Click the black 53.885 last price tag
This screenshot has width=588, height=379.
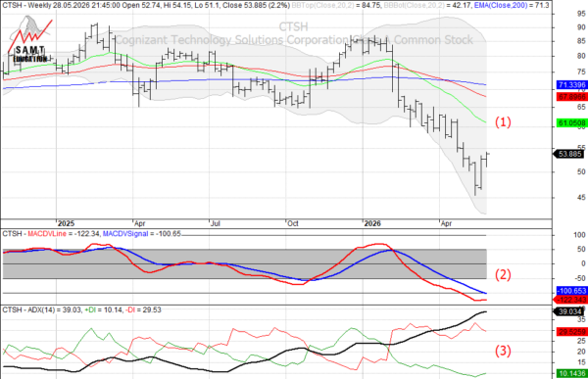pos(569,154)
